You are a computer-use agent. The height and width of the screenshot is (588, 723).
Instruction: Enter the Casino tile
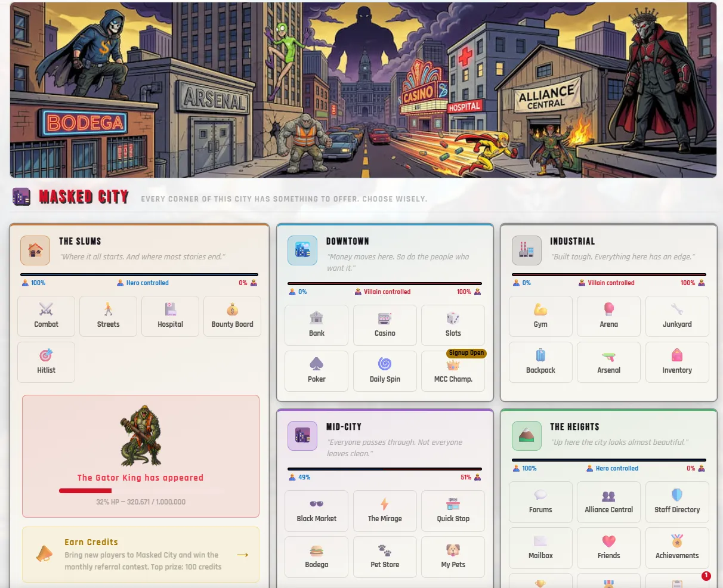(385, 325)
